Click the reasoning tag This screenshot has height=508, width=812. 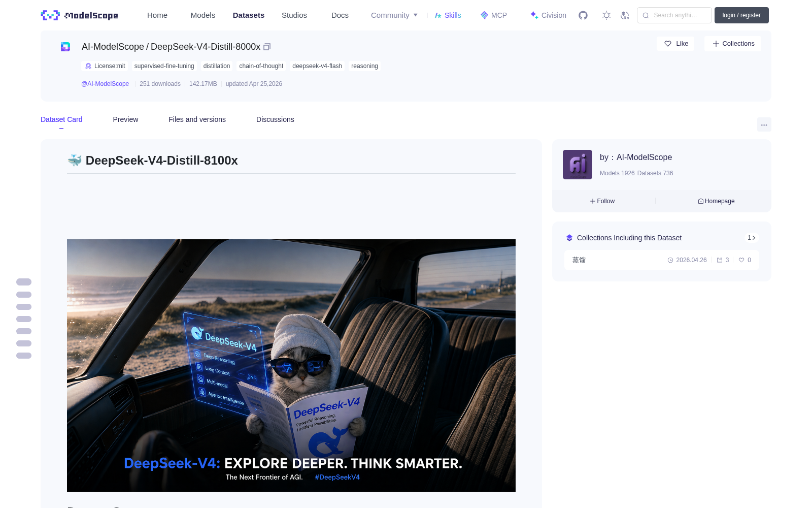click(x=364, y=66)
